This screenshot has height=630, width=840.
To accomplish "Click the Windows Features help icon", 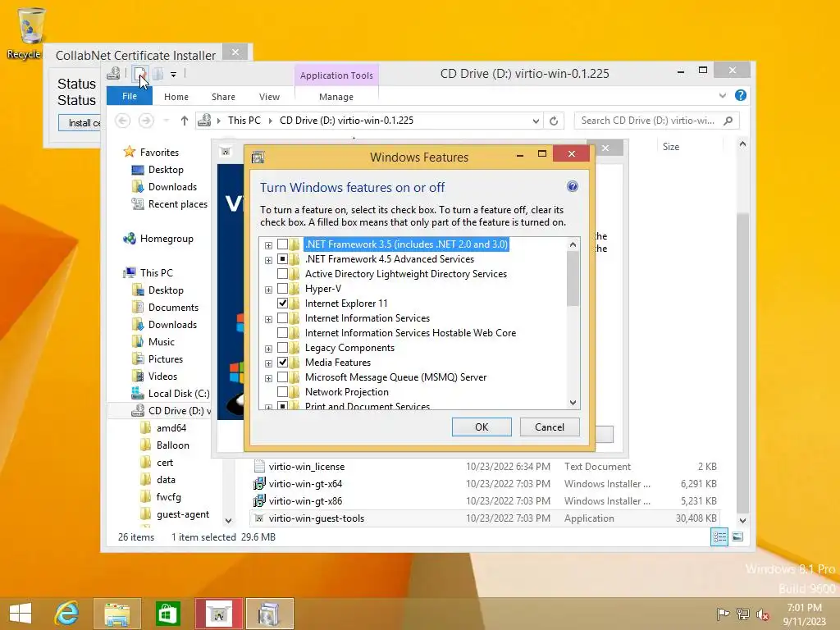I will [x=572, y=186].
